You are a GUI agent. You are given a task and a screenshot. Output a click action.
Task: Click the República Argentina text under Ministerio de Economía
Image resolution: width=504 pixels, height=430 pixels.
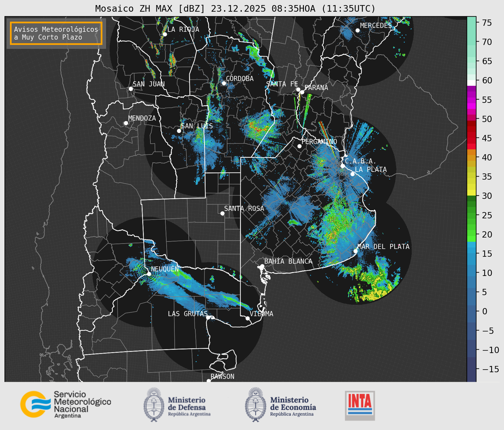[x=292, y=414]
